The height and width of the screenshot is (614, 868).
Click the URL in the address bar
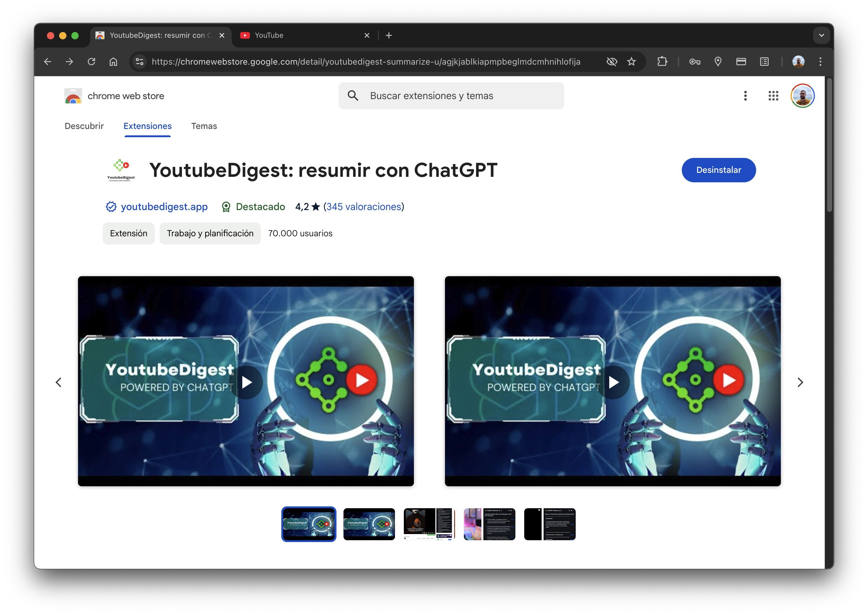click(366, 62)
